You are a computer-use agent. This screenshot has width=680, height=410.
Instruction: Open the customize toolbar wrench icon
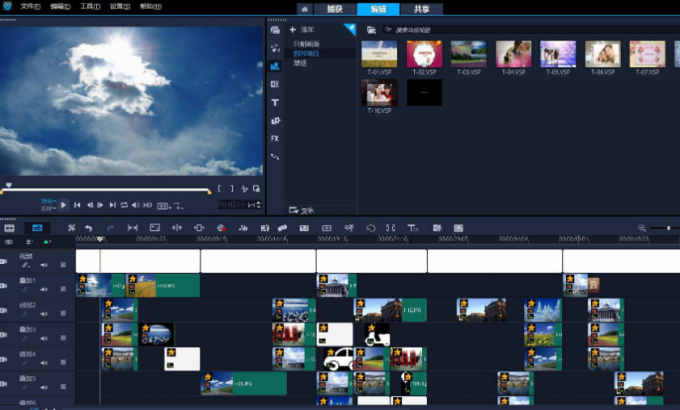(72, 228)
